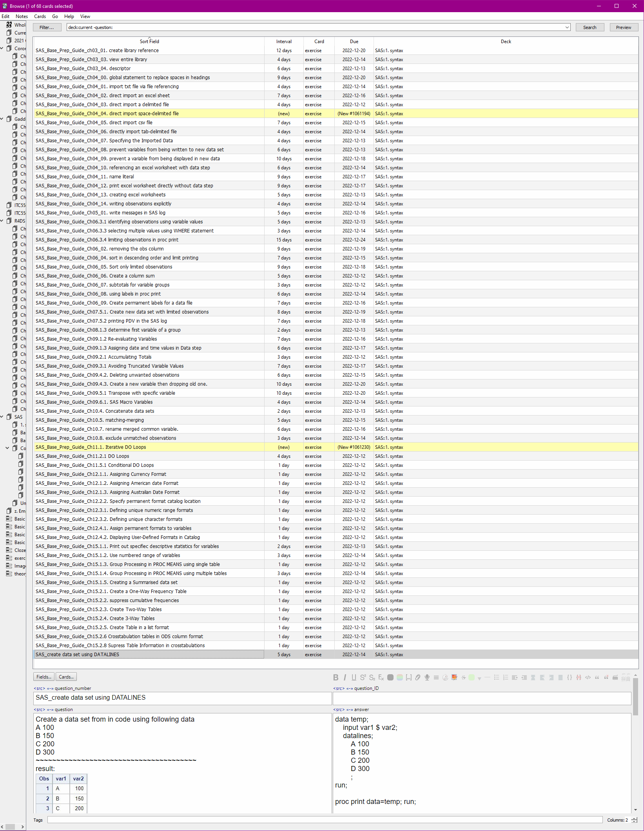Apply superscript formatting
This screenshot has width=644, height=831.
point(363,677)
